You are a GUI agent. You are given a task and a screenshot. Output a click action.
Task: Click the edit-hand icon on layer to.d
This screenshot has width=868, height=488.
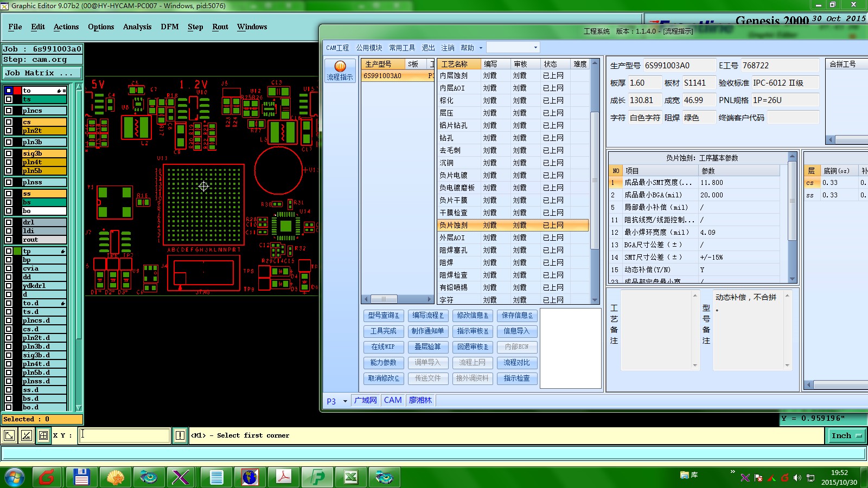(62, 303)
